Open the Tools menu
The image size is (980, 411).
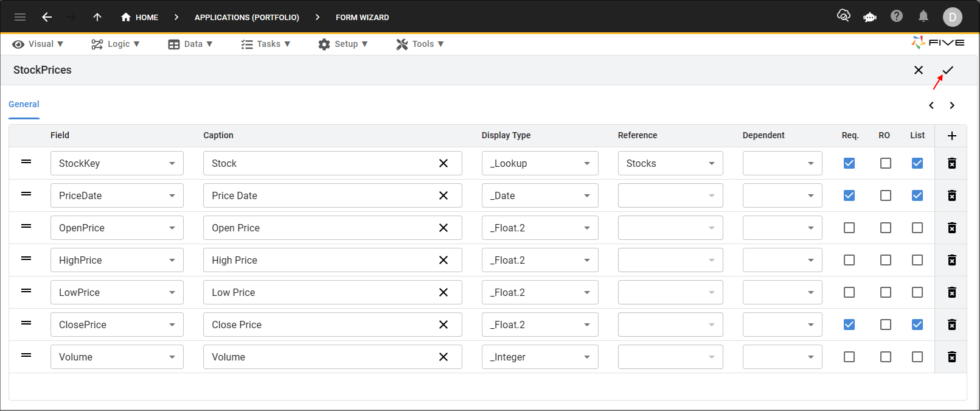(420, 44)
